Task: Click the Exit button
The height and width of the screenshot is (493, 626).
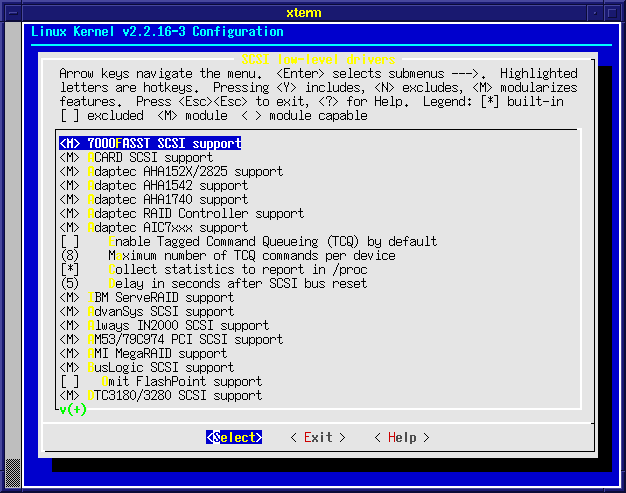Action: click(318, 437)
